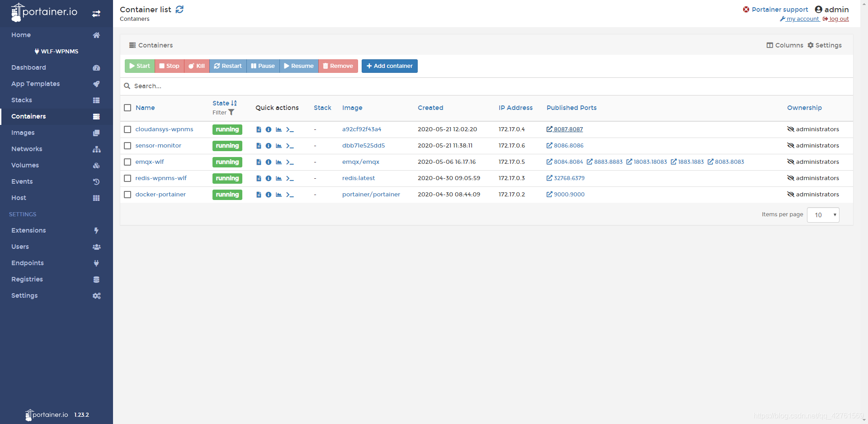Click the Kill button
The height and width of the screenshot is (424, 868).
pyautogui.click(x=197, y=66)
